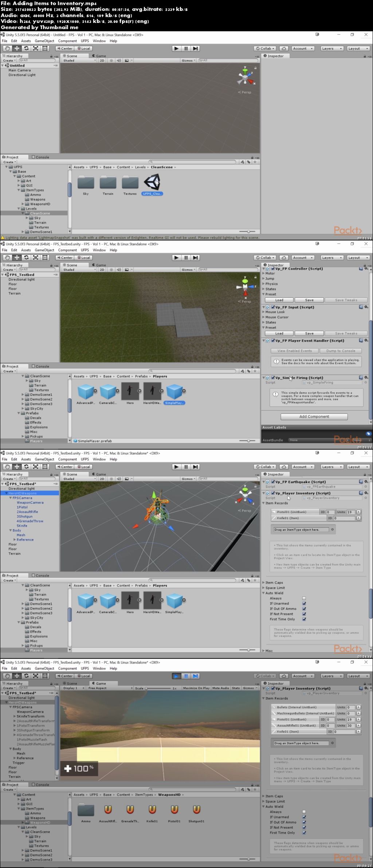This screenshot has width=373, height=868.
Task: Click AssaultRifle01 Units field showing 30
Action: 350,725
